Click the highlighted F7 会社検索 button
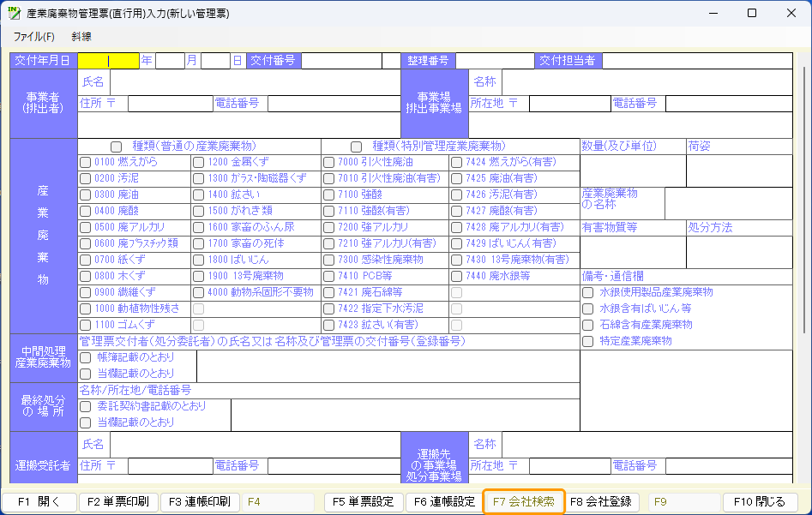This screenshot has height=515, width=812. (524, 502)
